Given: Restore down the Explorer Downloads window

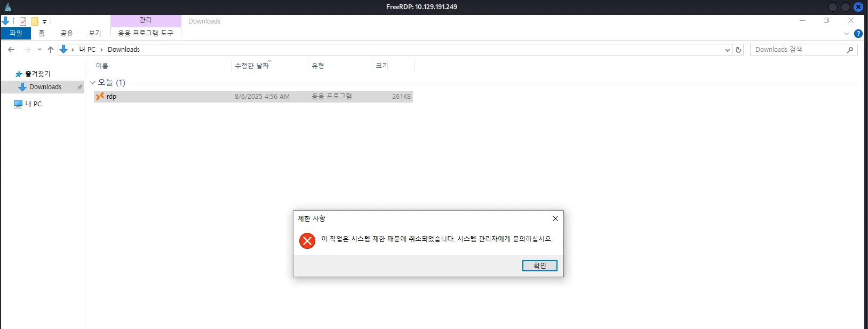Looking at the screenshot, I should (826, 21).
